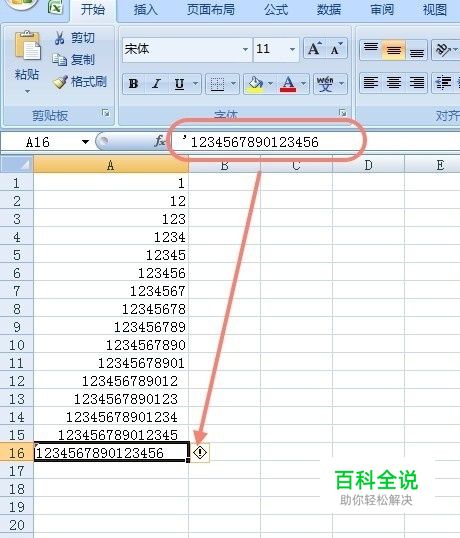Click the Excel icon in title bar
The image size is (460, 538).
(56, 7)
